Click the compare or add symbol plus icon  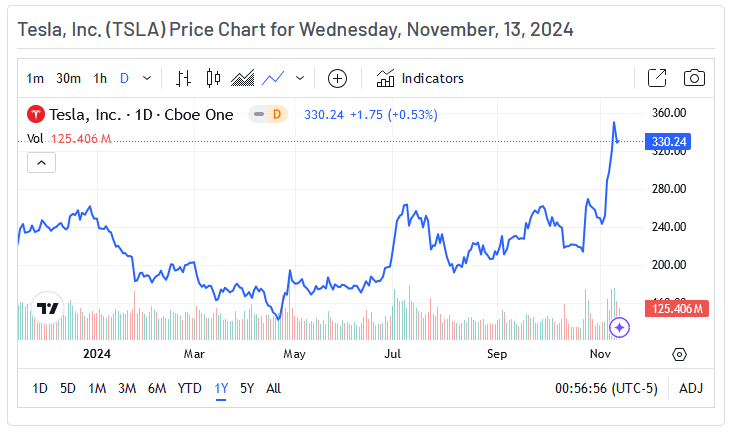point(337,78)
